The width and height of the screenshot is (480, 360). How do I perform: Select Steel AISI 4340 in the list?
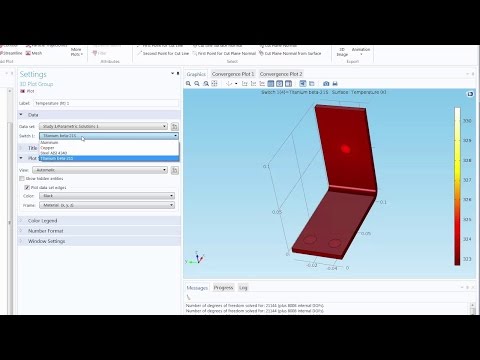click(109, 153)
